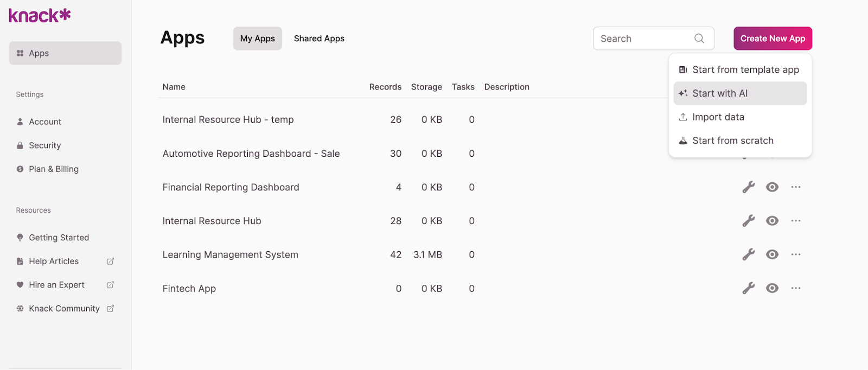Click the Create New App button
Screen dimensions: 868x370
click(773, 39)
